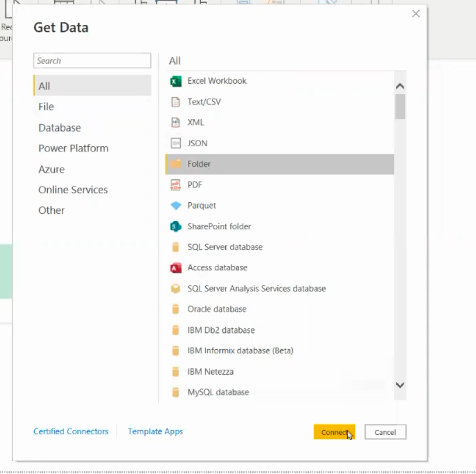
Task: Select the XML label
Action: pyautogui.click(x=195, y=123)
